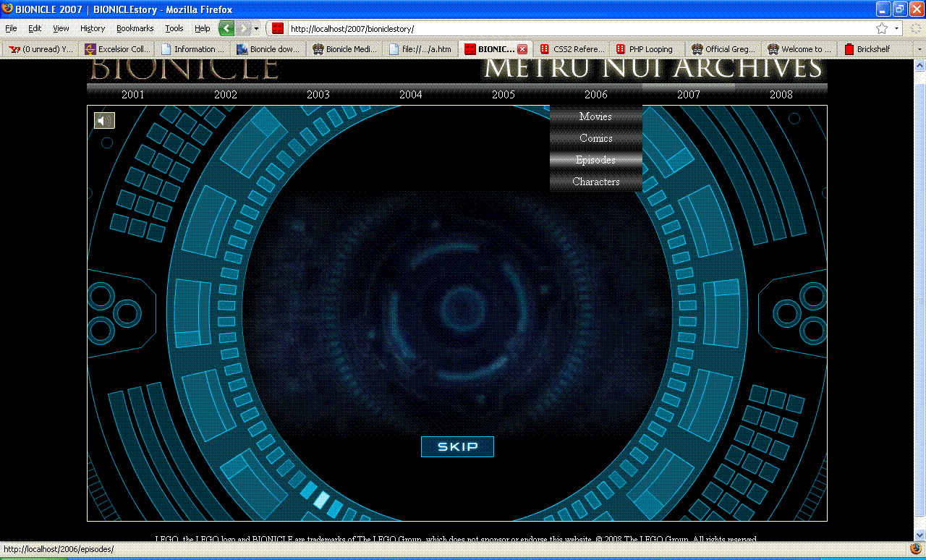
Task: Bookmark this page with the star icon
Action: 882,28
